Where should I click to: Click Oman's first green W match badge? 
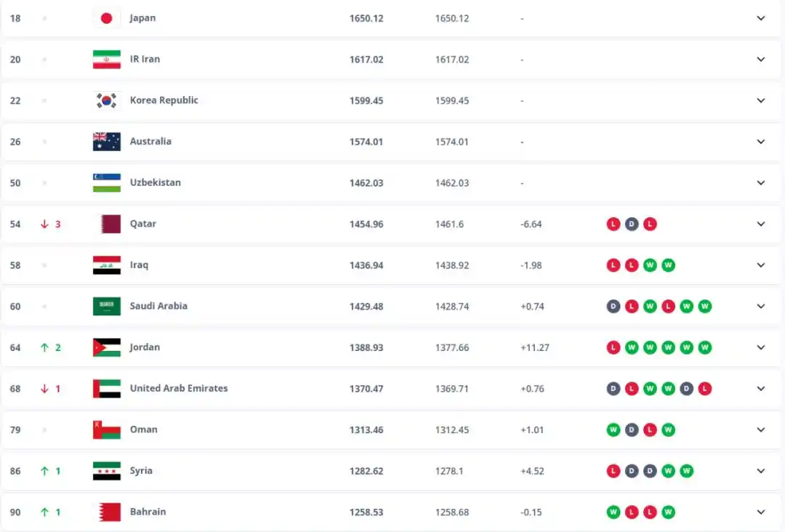tap(613, 430)
